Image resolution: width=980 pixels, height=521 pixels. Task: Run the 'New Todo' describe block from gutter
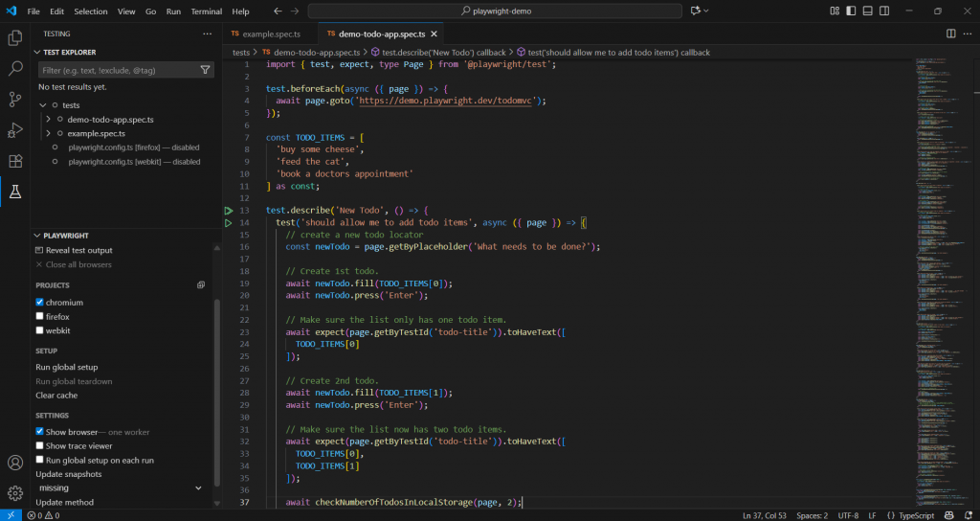tap(229, 211)
